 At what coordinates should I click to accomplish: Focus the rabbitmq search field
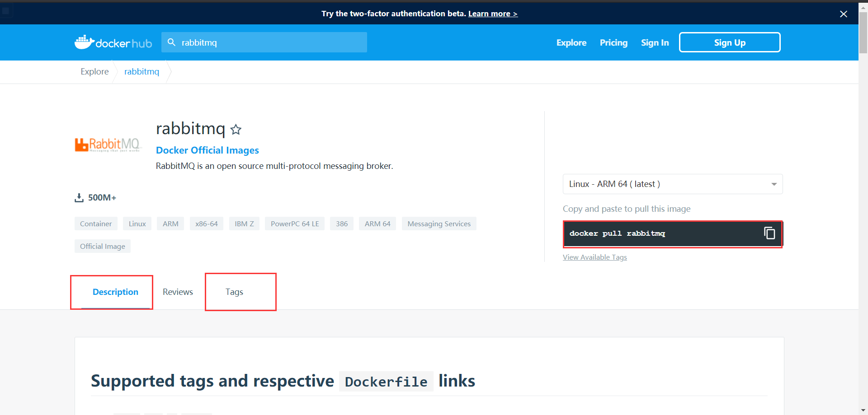pos(264,42)
